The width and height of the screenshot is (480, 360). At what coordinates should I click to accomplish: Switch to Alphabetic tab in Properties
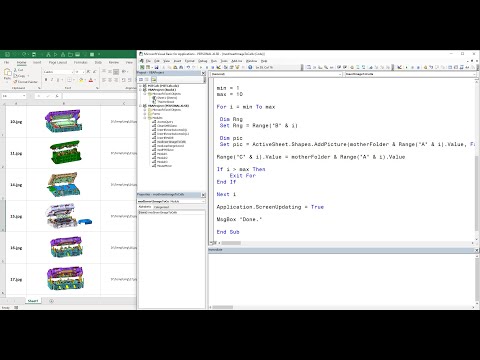[x=145, y=207]
